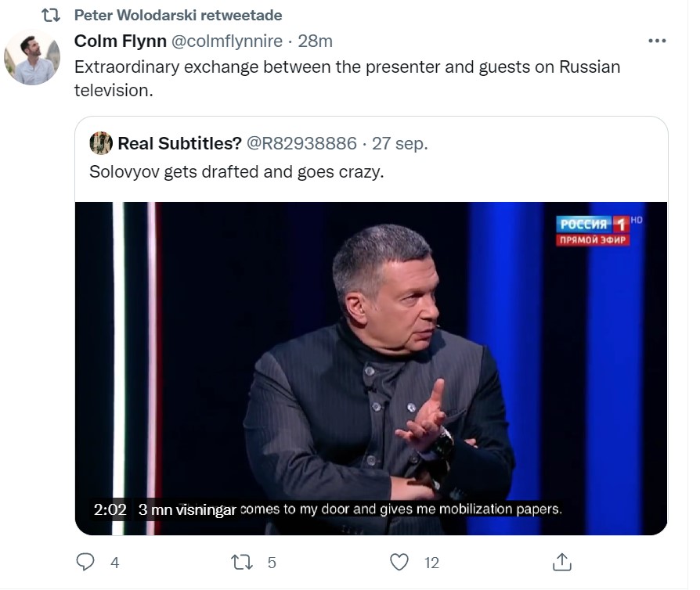Click the reply speech bubble icon

pos(86,562)
